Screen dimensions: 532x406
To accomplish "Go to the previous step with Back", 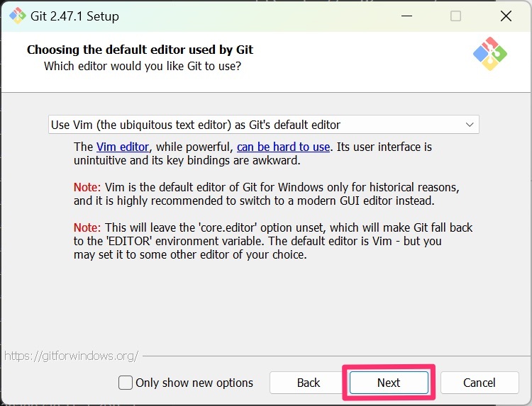I will tap(308, 383).
